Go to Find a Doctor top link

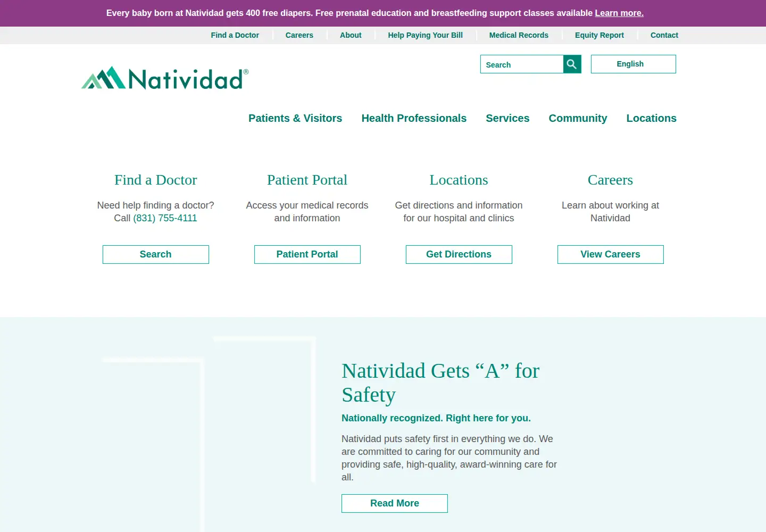235,35
